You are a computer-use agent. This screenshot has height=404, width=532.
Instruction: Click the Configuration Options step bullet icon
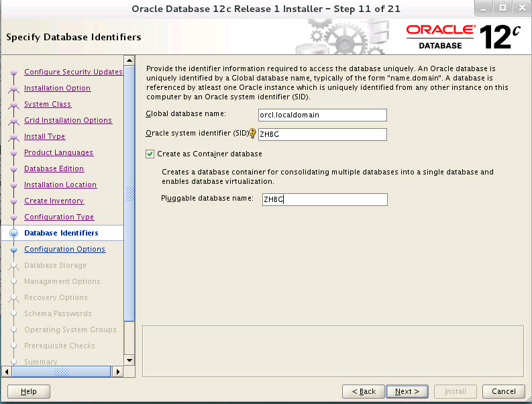tap(13, 249)
